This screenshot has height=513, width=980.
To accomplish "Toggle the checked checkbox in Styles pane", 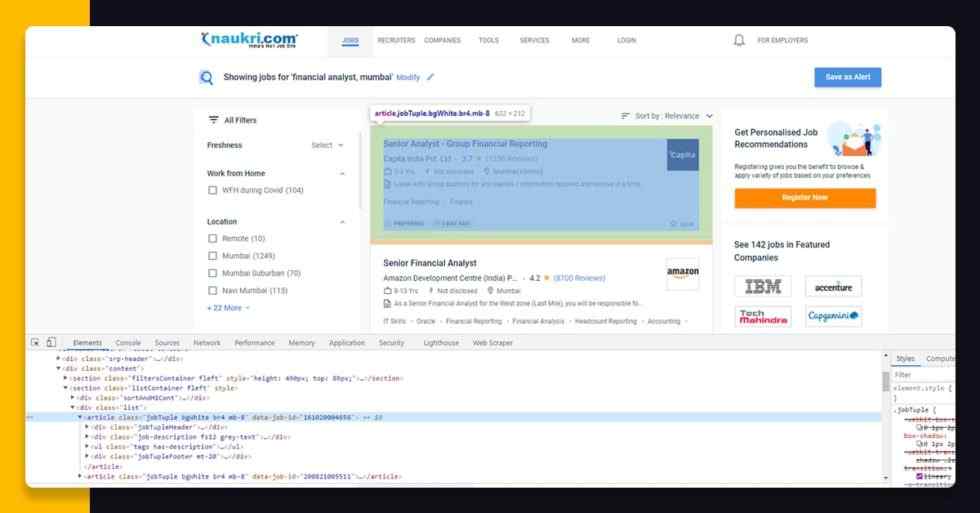I will (x=919, y=477).
